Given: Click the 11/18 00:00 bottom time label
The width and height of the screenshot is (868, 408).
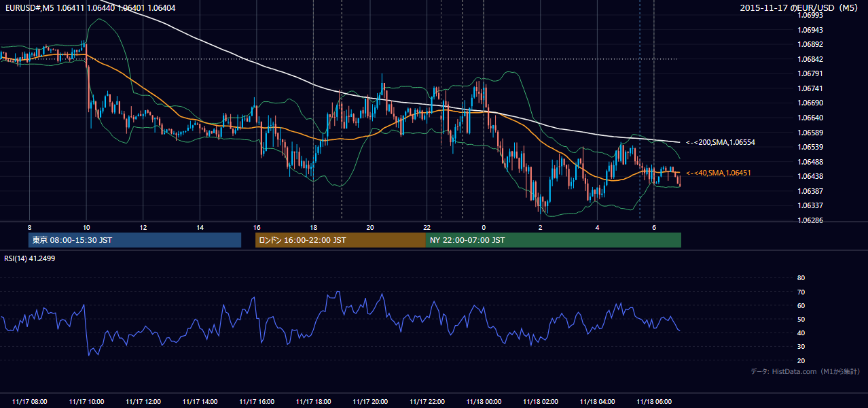Looking at the screenshot, I should (484, 402).
